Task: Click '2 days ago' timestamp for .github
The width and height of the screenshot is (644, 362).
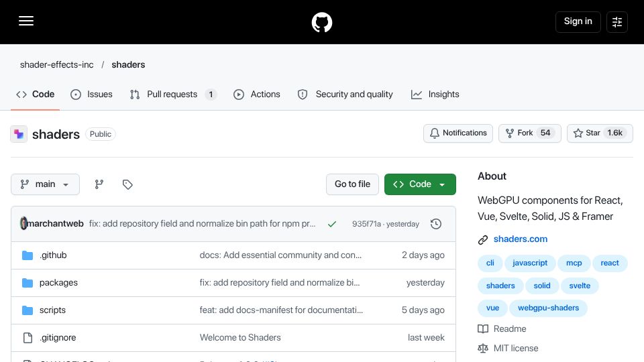Action: [423, 255]
